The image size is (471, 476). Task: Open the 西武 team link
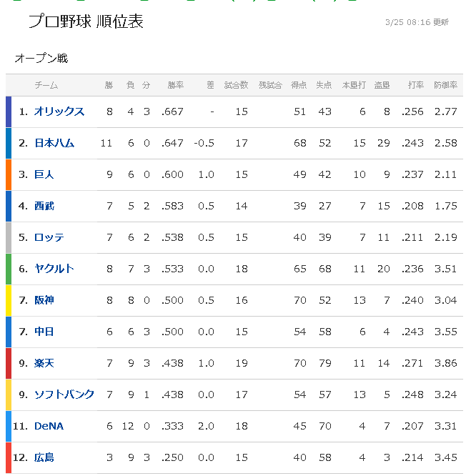point(44,206)
